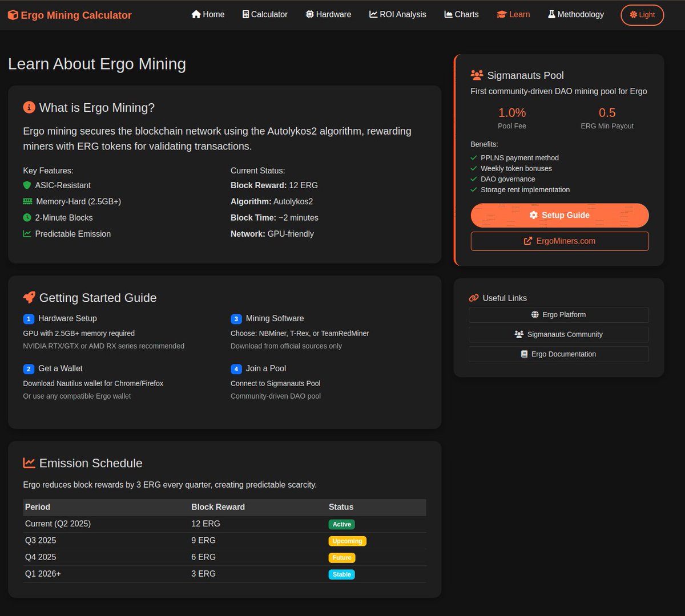Viewport: 685px width, 616px height.
Task: Click step 1 badge for Hardware Setup
Action: click(29, 319)
